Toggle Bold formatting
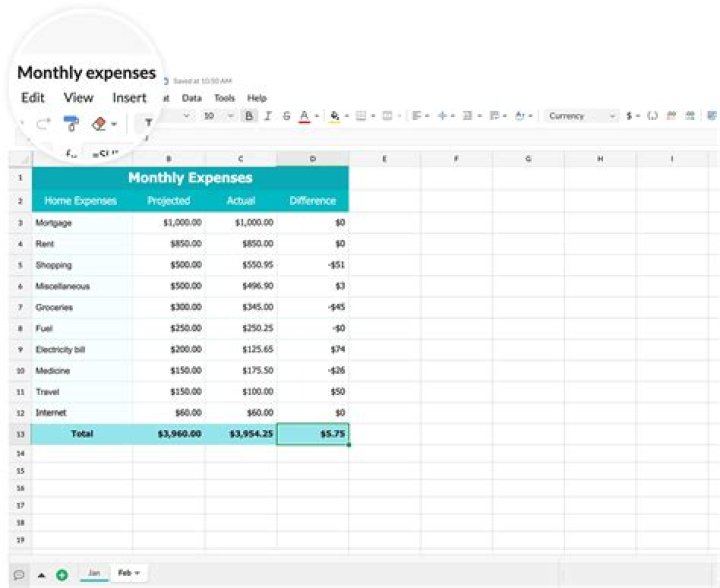720x588 pixels. tap(249, 116)
